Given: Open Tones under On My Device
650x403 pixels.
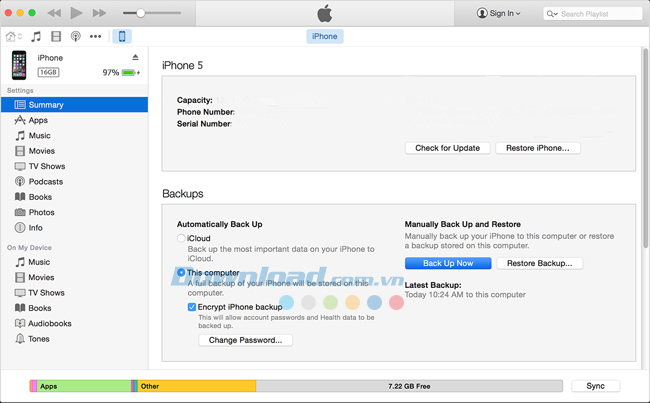Looking at the screenshot, I should click(x=39, y=339).
